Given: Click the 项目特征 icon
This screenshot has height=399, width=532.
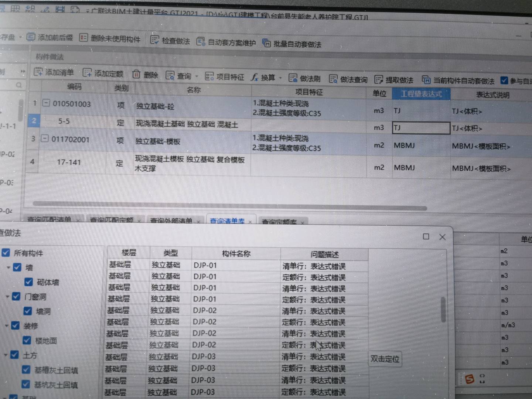Looking at the screenshot, I should pos(209,76).
